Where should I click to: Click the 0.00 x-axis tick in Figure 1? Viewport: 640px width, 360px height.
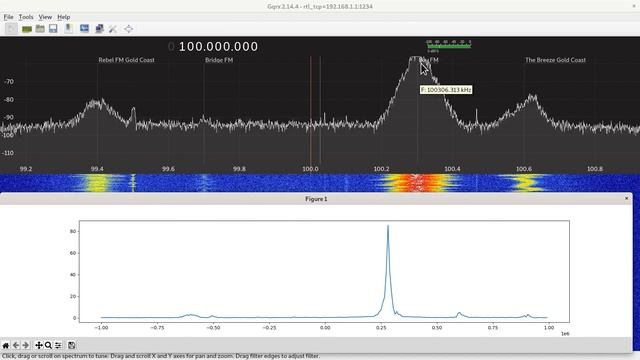pyautogui.click(x=325, y=327)
